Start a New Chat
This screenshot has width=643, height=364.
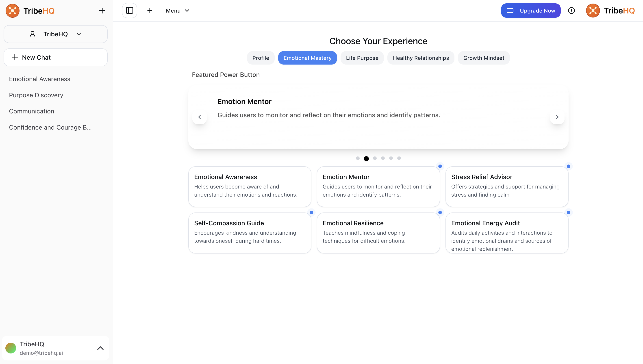[x=56, y=58]
